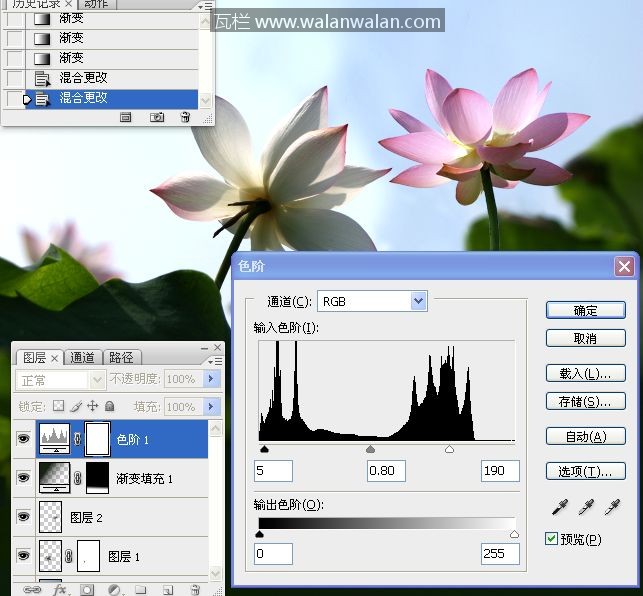The width and height of the screenshot is (643, 596).
Task: Click the add layer mask icon
Action: [x=87, y=590]
